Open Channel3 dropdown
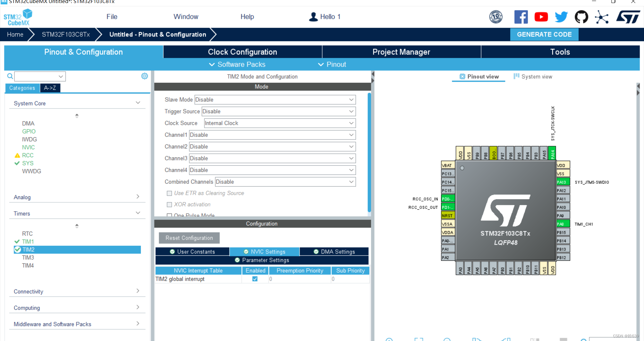 tap(272, 158)
